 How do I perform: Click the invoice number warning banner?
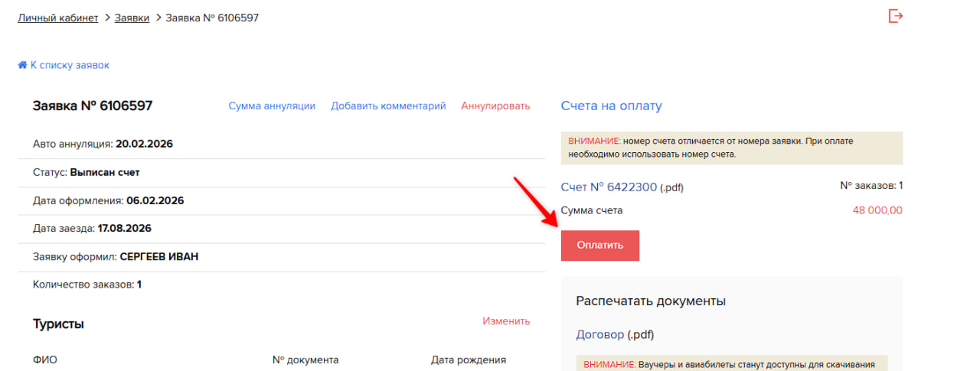tap(731, 148)
